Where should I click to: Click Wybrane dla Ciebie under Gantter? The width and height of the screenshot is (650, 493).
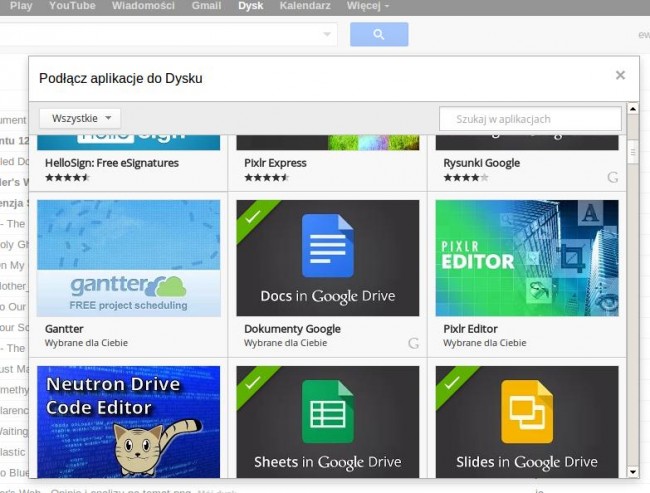[86, 343]
